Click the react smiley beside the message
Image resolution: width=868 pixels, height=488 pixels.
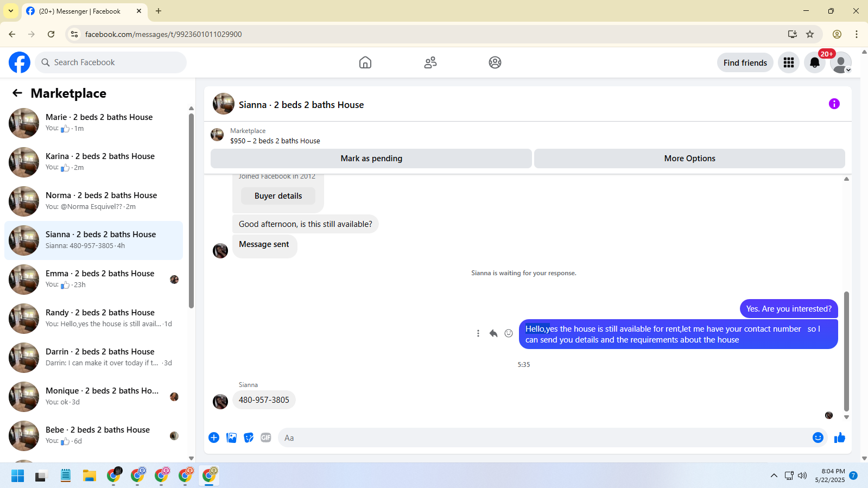point(509,333)
